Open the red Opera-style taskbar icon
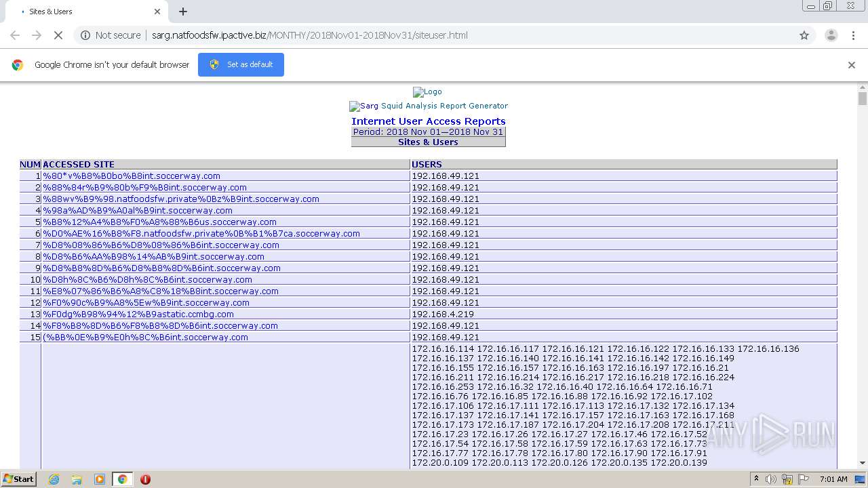Image resolution: width=868 pixels, height=488 pixels. pos(145,479)
